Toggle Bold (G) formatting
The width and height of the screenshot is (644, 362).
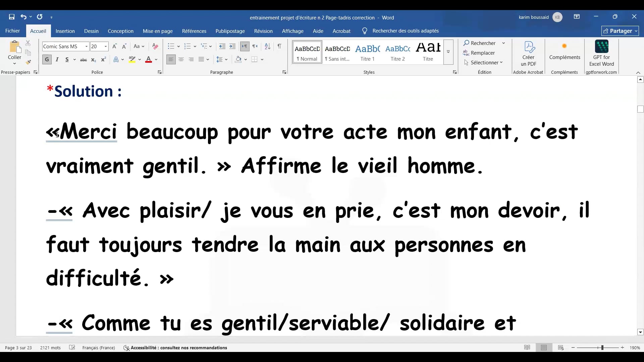47,60
